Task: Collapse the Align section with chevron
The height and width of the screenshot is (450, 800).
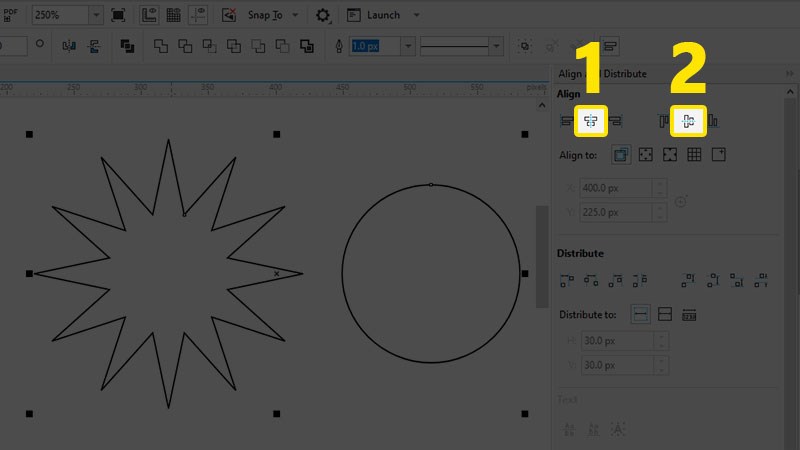Action: (x=790, y=94)
